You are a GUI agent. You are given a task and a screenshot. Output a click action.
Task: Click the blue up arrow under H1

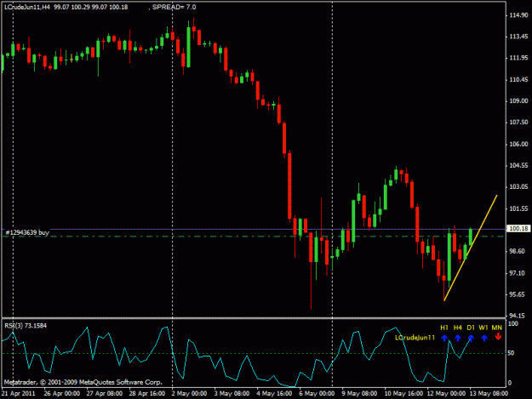444,338
